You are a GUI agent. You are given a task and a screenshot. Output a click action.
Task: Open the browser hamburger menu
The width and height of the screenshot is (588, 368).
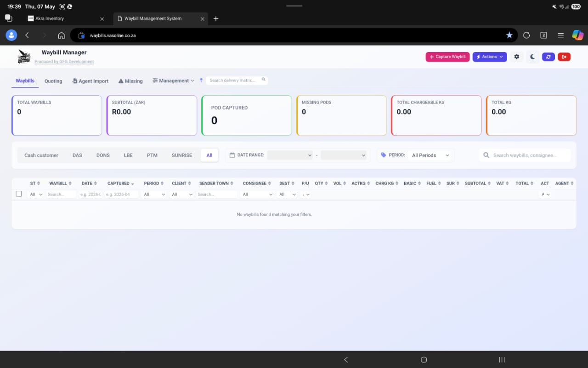point(560,35)
